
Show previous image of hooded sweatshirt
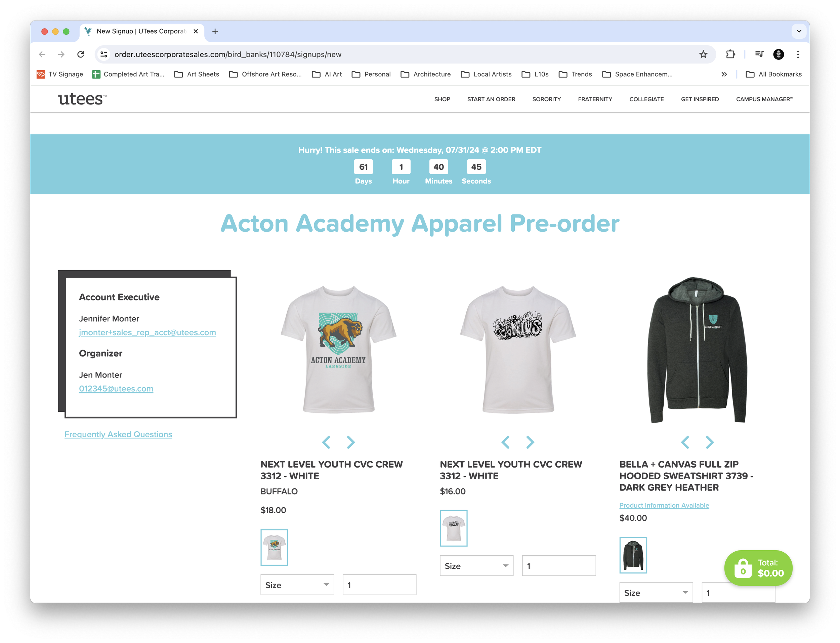[x=685, y=442]
